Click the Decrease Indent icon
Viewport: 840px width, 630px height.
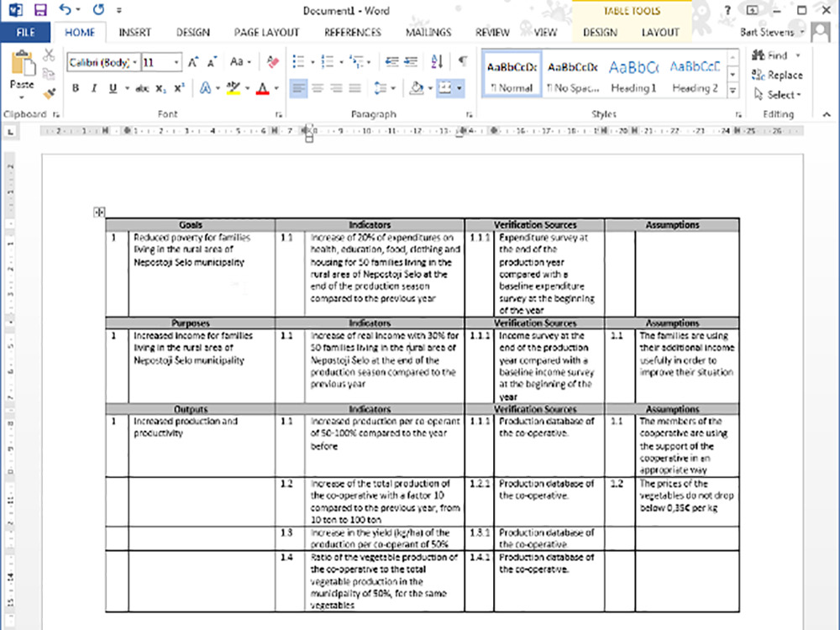click(x=392, y=62)
